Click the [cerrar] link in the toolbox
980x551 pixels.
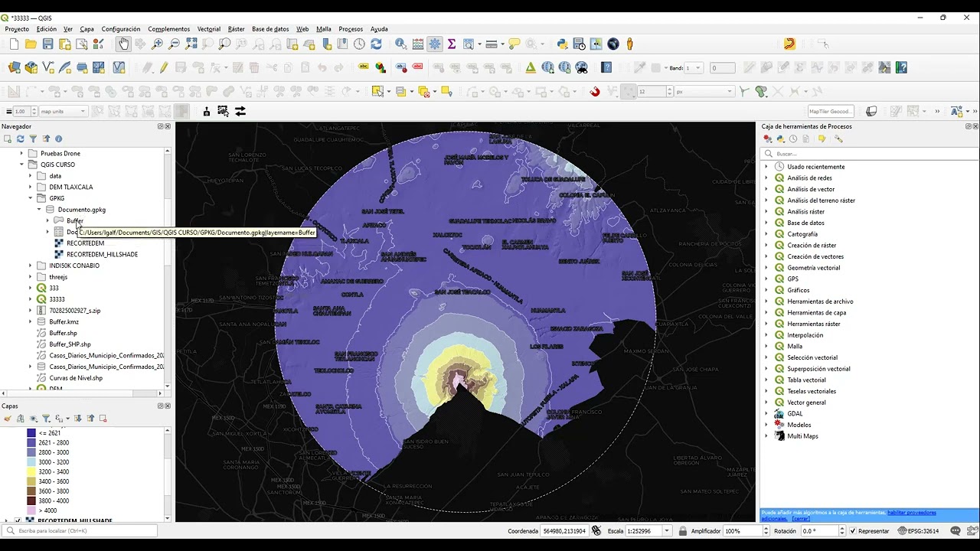tap(801, 519)
